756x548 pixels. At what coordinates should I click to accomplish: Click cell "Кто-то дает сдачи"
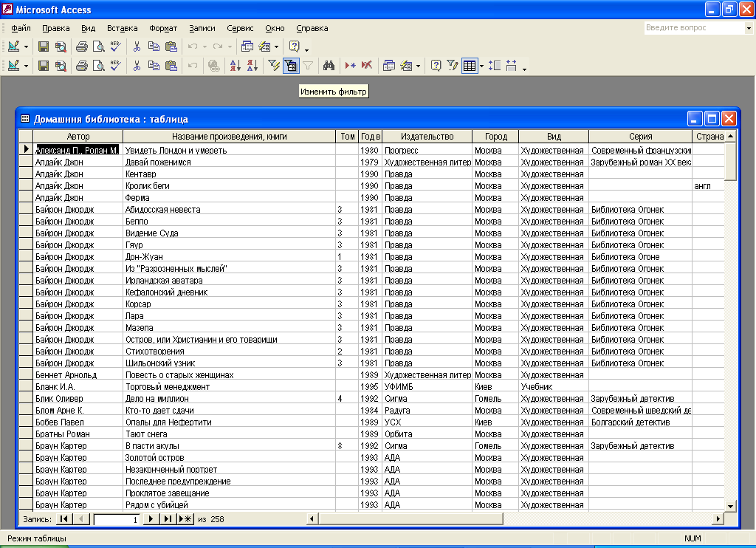[x=229, y=411]
